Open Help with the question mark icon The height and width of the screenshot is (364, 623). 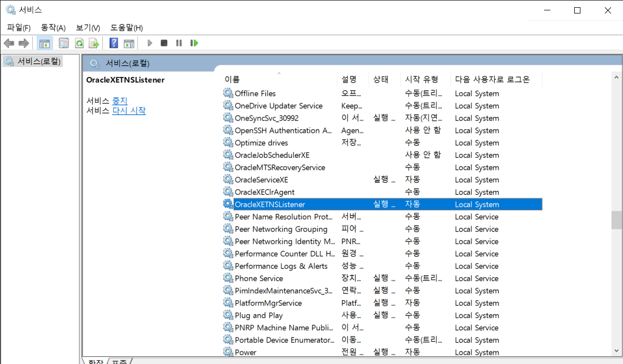114,43
